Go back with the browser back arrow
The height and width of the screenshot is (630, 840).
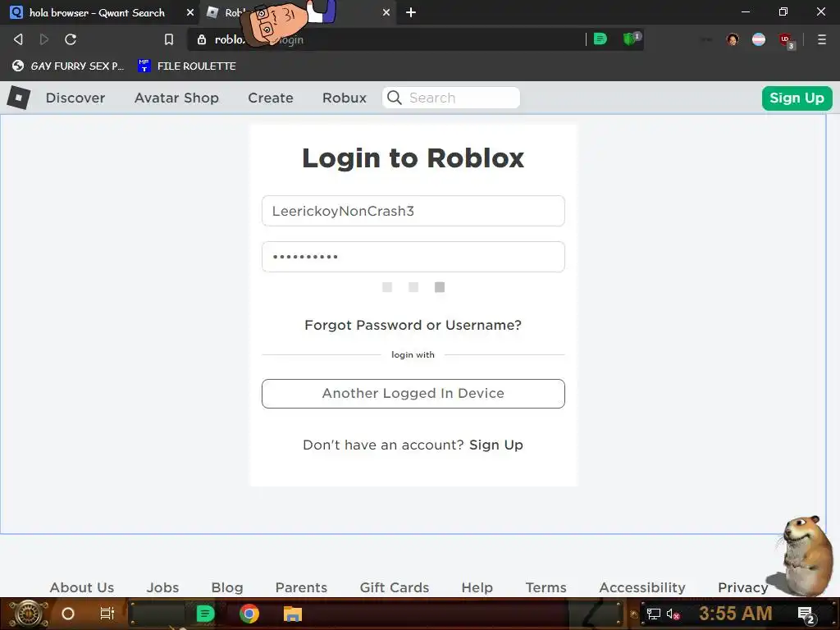coord(18,39)
